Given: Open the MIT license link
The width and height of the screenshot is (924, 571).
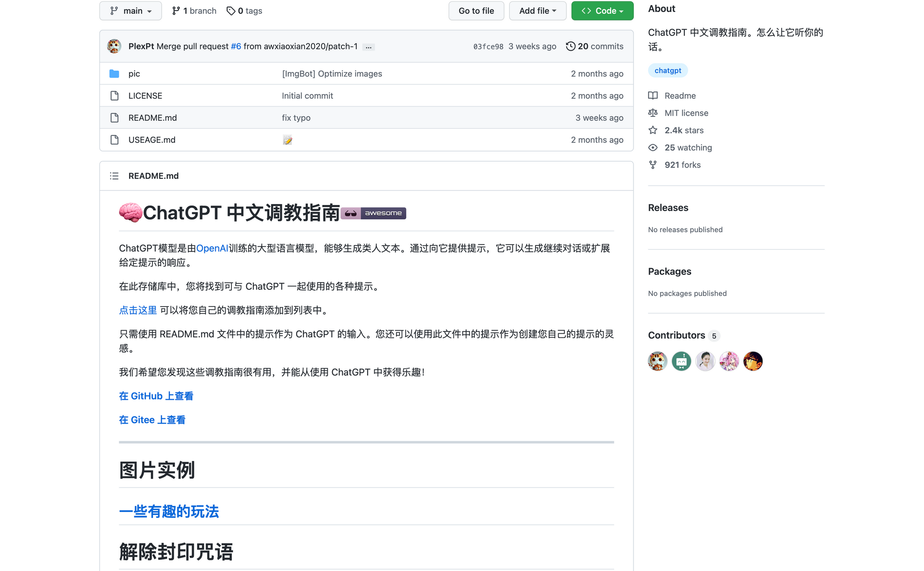Looking at the screenshot, I should 686,113.
